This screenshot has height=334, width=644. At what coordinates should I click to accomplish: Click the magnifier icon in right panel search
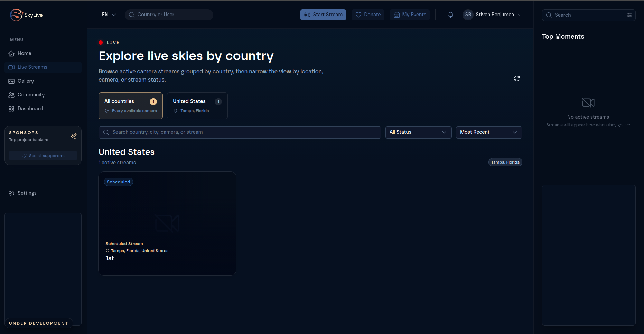coord(549,15)
